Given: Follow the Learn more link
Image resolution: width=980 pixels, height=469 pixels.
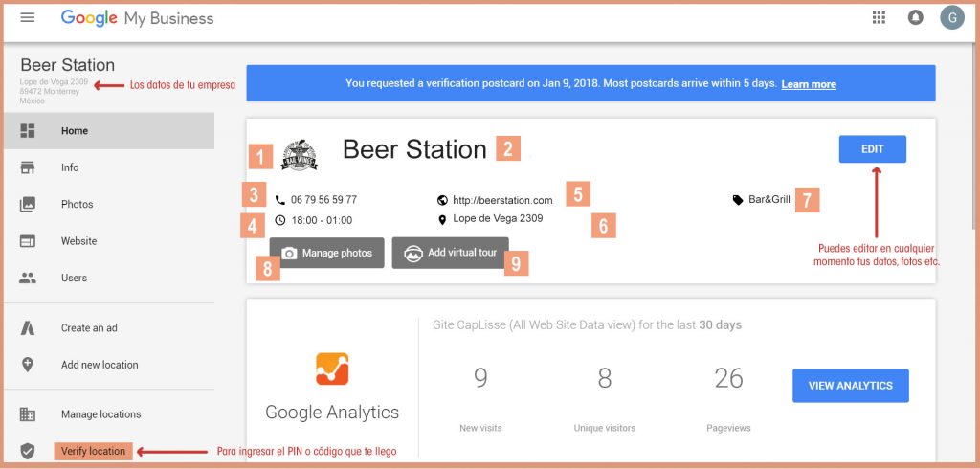Looking at the screenshot, I should click(809, 84).
